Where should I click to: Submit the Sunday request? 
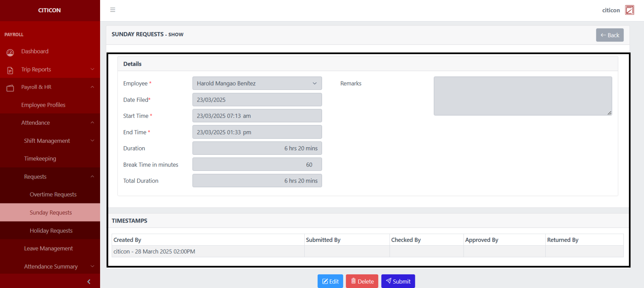point(398,281)
